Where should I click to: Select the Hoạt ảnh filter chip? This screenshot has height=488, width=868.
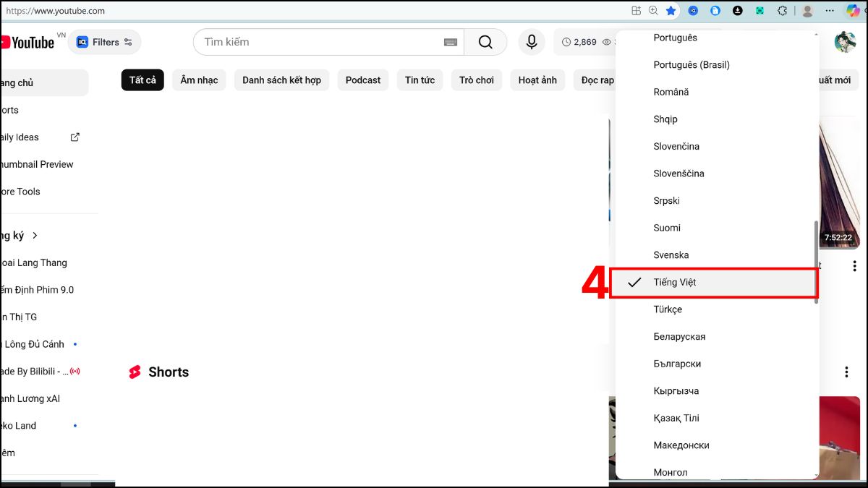pyautogui.click(x=537, y=80)
